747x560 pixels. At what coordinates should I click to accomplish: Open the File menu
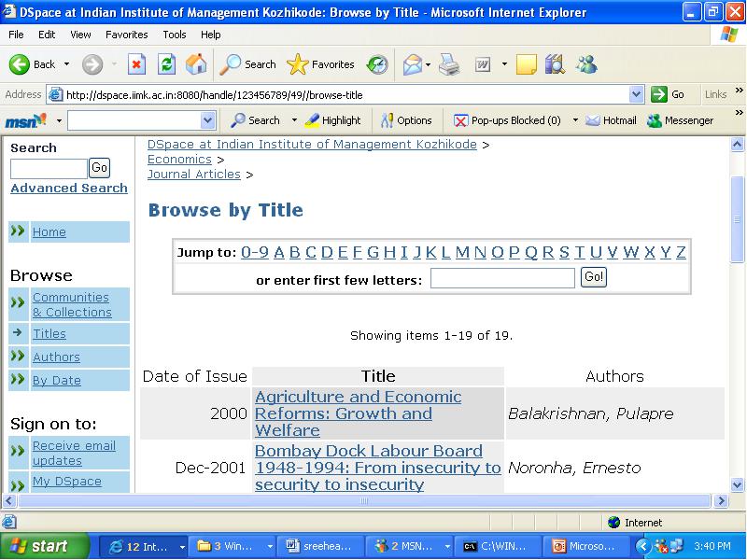coord(16,35)
